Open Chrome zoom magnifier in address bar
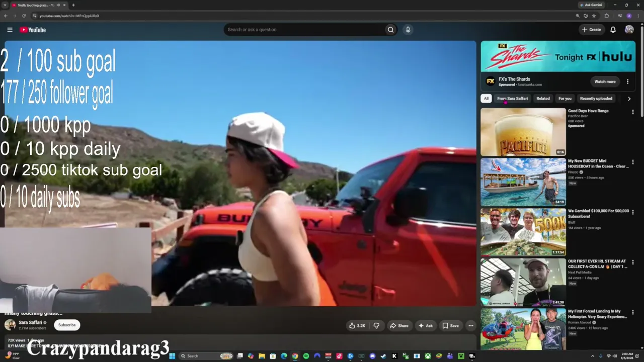Viewport: 644px width, 362px height. pos(578,16)
